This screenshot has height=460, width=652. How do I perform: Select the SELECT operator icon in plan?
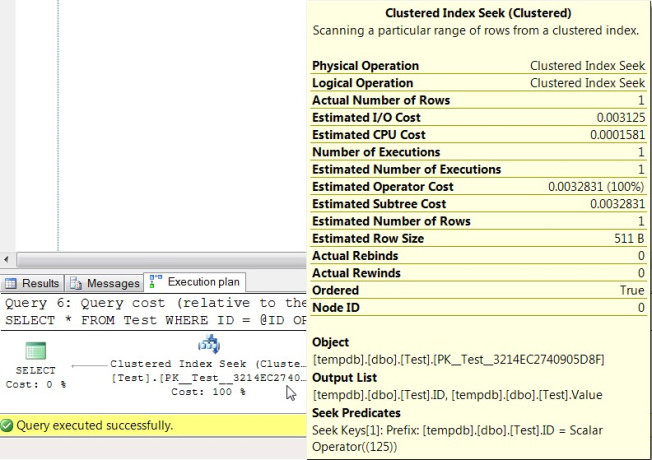[36, 351]
